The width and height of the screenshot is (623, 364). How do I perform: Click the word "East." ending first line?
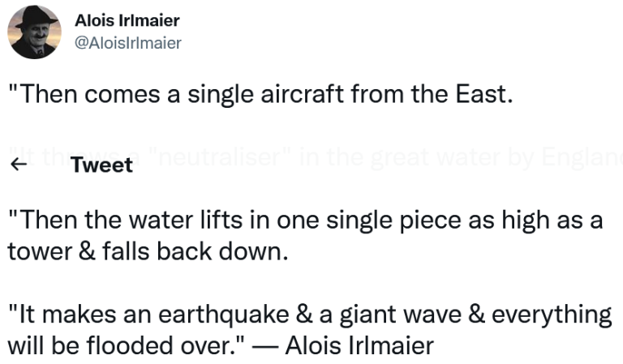(484, 95)
